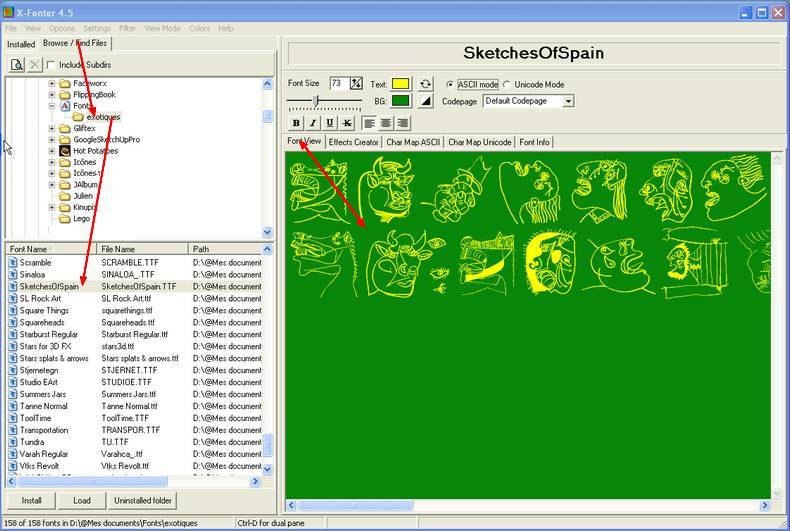The height and width of the screenshot is (531, 790).
Task: Toggle bold formatting
Action: tap(296, 122)
